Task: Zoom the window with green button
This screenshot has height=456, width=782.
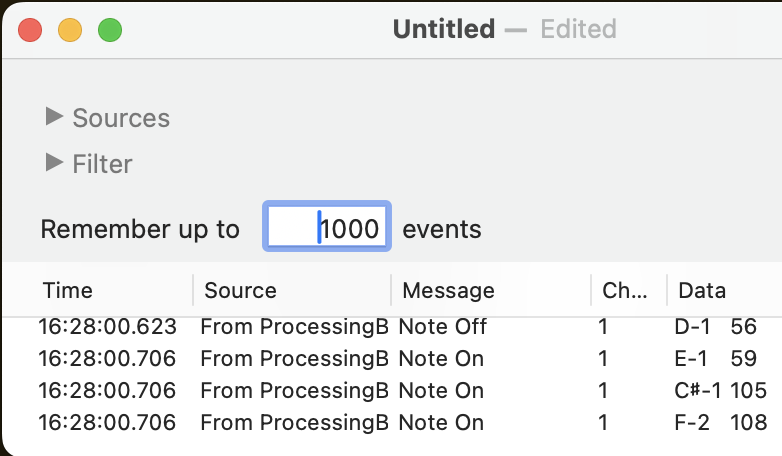Action: click(110, 30)
